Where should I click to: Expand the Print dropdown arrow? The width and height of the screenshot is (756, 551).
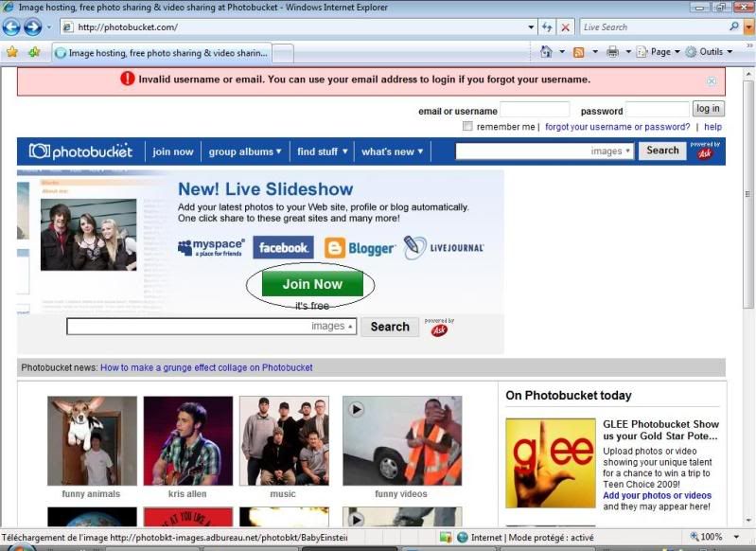tap(627, 52)
